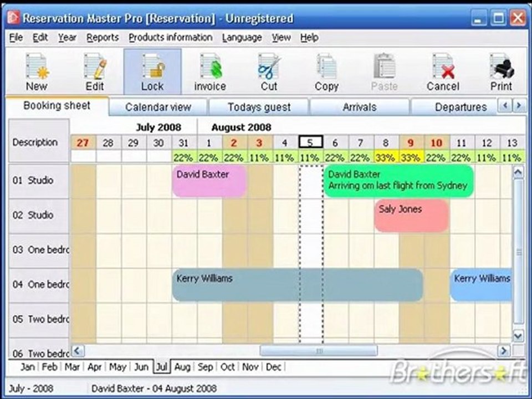Click the 22% occupancy cell under day 31
The width and height of the screenshot is (532, 399).
183,157
